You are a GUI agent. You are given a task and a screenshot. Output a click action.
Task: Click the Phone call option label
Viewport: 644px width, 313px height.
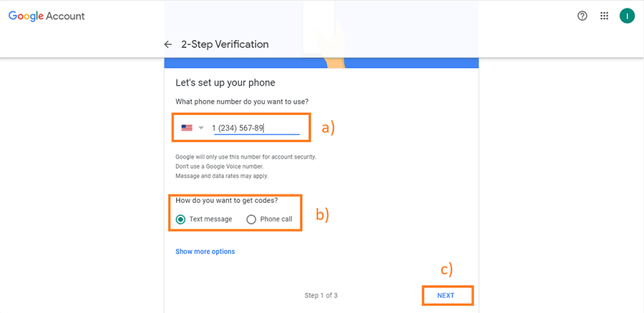276,219
